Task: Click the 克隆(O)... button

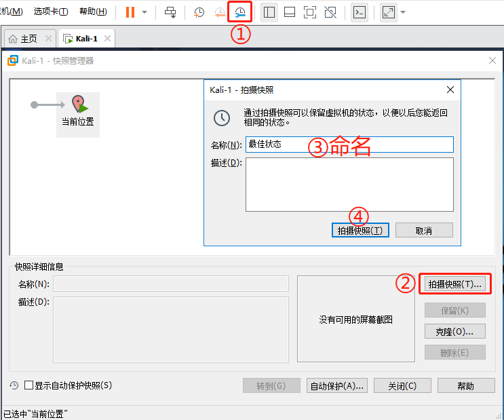Action: coord(455,331)
